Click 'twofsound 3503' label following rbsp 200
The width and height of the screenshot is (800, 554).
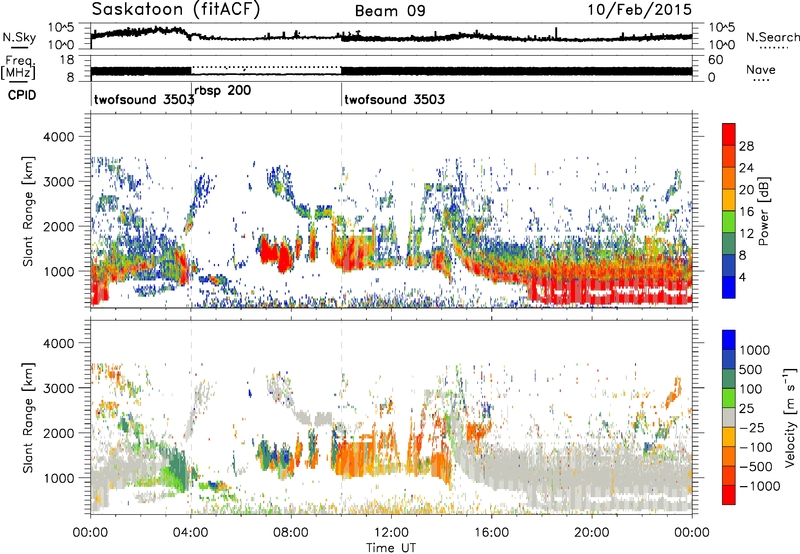[394, 99]
